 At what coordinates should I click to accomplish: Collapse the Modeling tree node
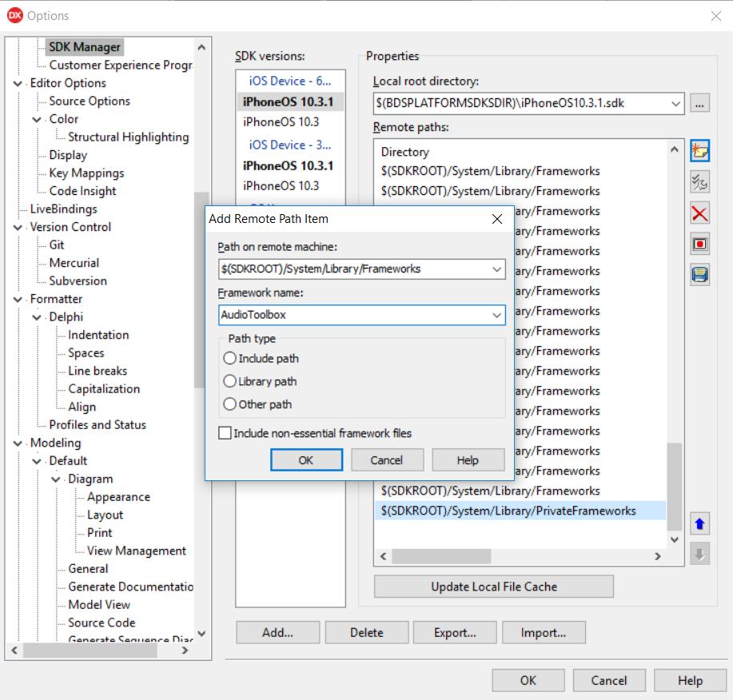click(18, 443)
